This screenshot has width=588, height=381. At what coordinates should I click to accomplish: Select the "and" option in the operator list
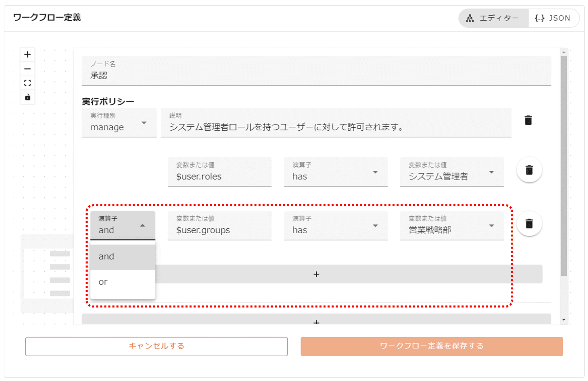coord(122,257)
